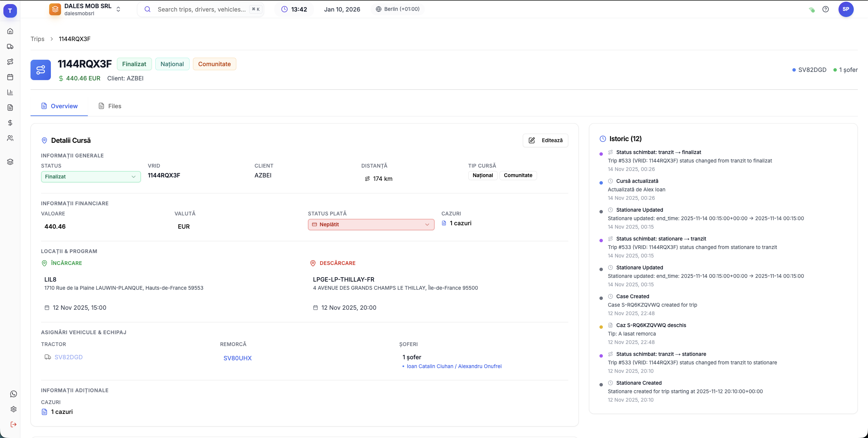Open driver link Ioan Catalin Ciuhan
The height and width of the screenshot is (438, 868).
tap(430, 366)
